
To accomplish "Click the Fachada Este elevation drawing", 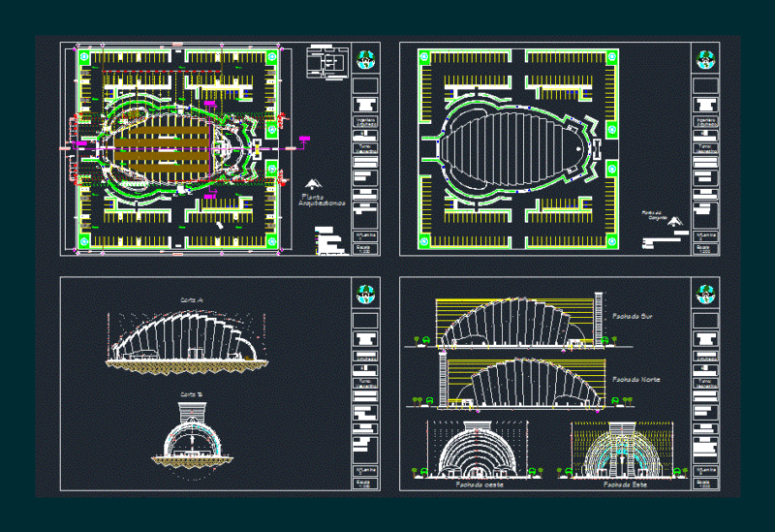I will coord(622,450).
